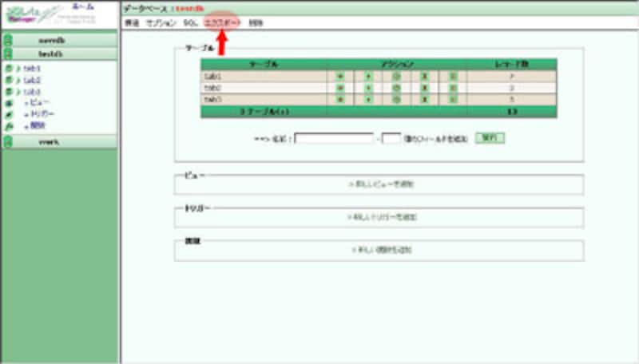The image size is (639, 364).
Task: Focus the field count input box
Action: (391, 138)
